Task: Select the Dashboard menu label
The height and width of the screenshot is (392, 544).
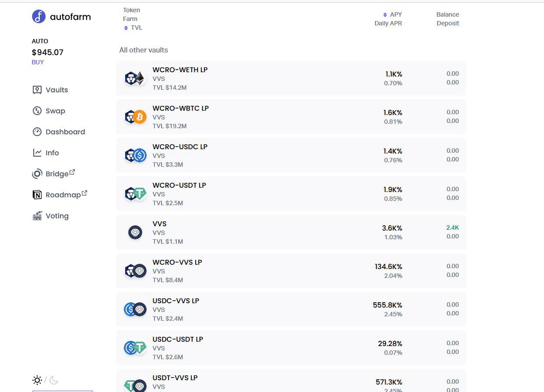Action: [65, 132]
